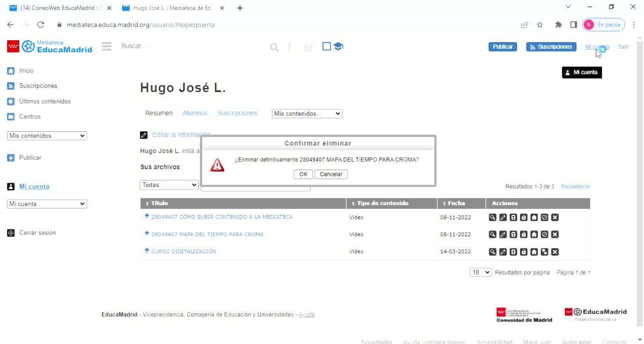Screen dimensions: 644x344
Task: Open a new browser tab with the plus button
Action: tap(240, 8)
